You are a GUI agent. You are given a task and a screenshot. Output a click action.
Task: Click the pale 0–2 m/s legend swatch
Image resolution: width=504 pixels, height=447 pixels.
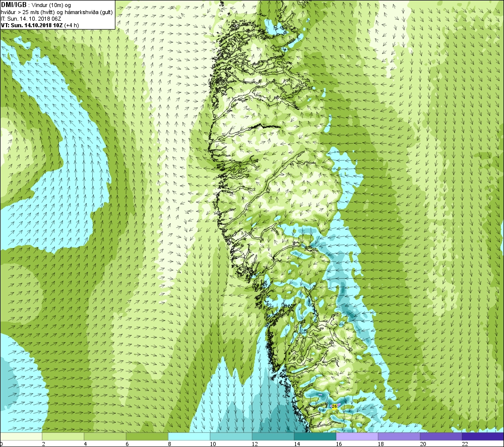pyautogui.click(x=21, y=436)
